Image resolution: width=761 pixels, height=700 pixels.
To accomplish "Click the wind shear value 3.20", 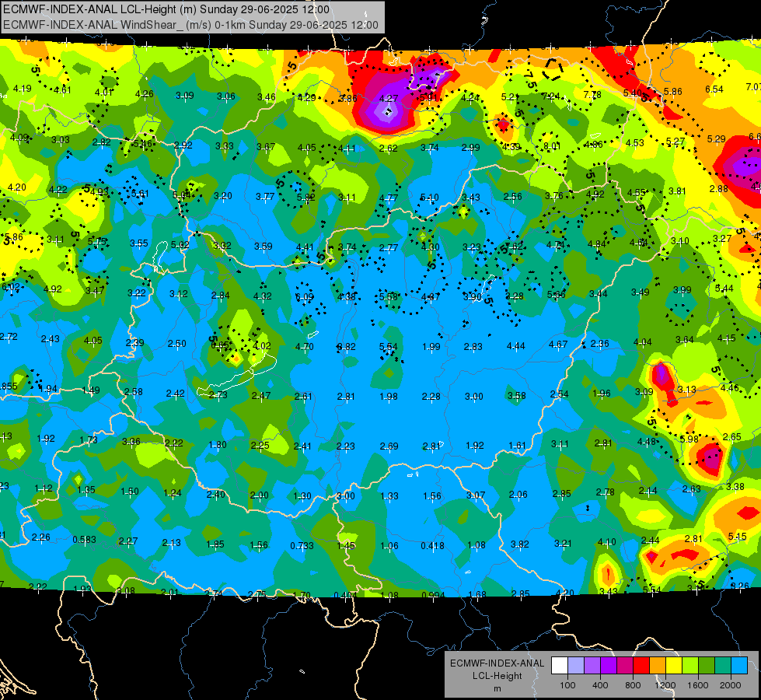I will click(223, 196).
